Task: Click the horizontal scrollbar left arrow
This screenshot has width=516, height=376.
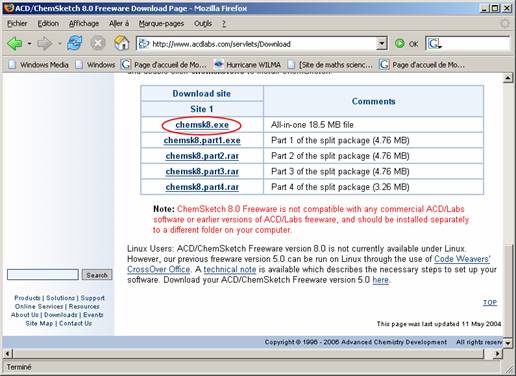Action: 8,353
